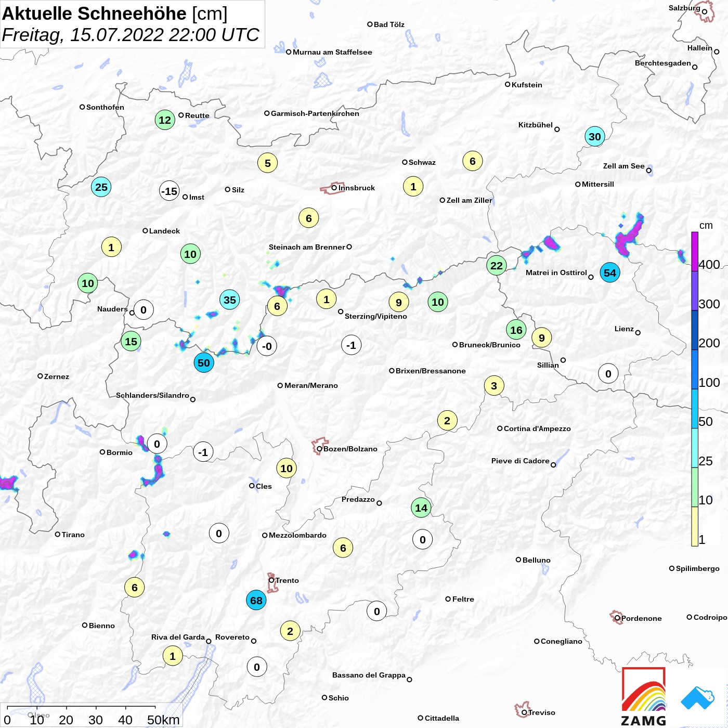Click the 50km label on scale bar
The image size is (728, 728).
pyautogui.click(x=163, y=720)
